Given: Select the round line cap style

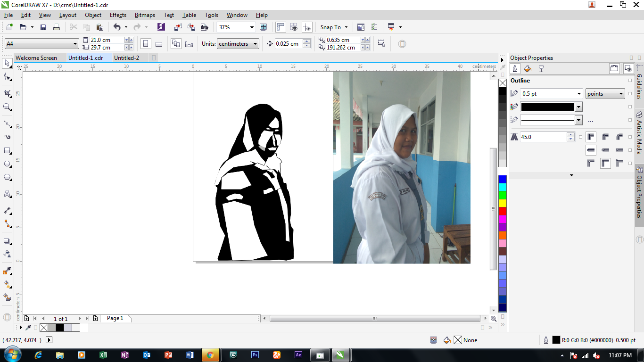Looking at the screenshot, I should 605,150.
